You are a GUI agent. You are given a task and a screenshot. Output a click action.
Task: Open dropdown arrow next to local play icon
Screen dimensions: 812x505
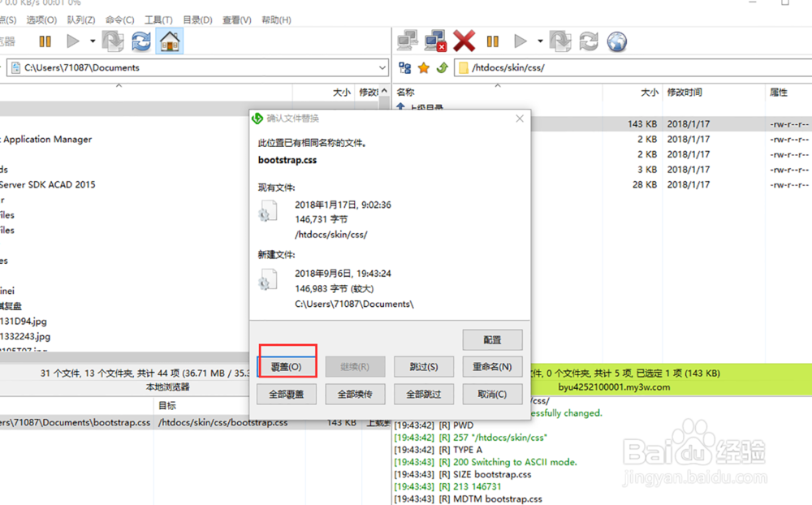pos(93,41)
